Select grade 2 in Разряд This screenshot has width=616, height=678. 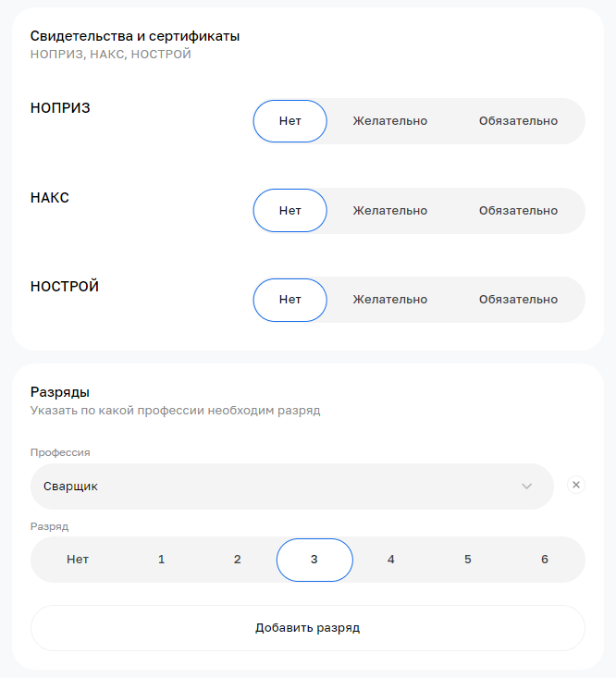pyautogui.click(x=238, y=560)
